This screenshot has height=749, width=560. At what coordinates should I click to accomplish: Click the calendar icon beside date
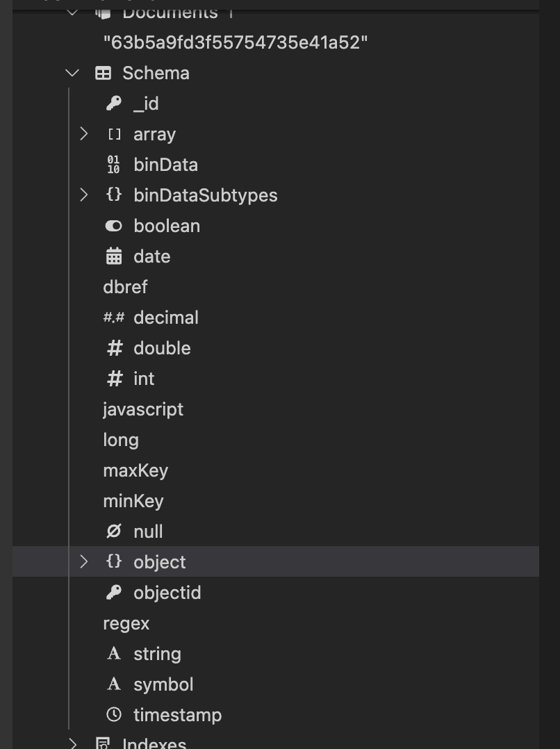coord(113,256)
